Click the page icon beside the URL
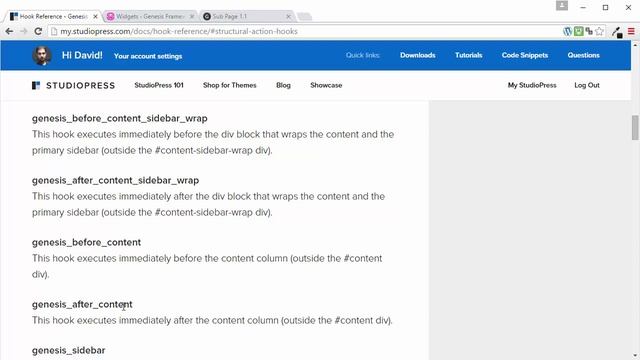Screen dimensions: 640x360 pyautogui.click(x=54, y=31)
